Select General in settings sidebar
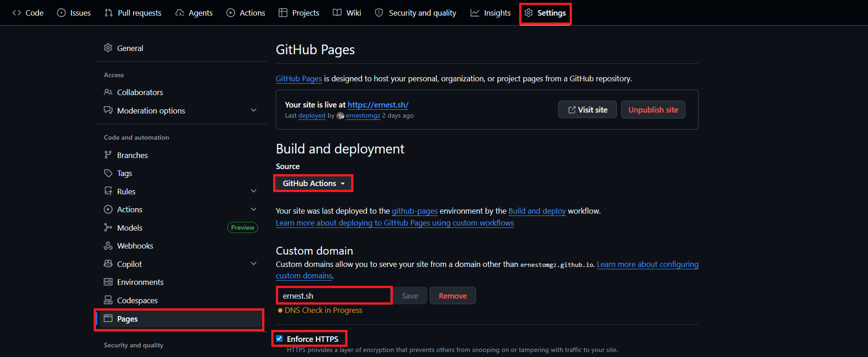The width and height of the screenshot is (868, 357). pos(181,48)
